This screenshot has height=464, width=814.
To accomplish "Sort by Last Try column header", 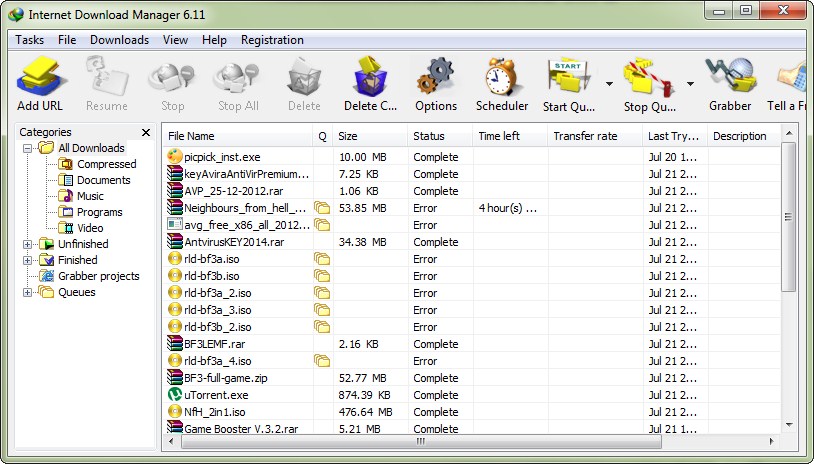I will pyautogui.click(x=675, y=136).
